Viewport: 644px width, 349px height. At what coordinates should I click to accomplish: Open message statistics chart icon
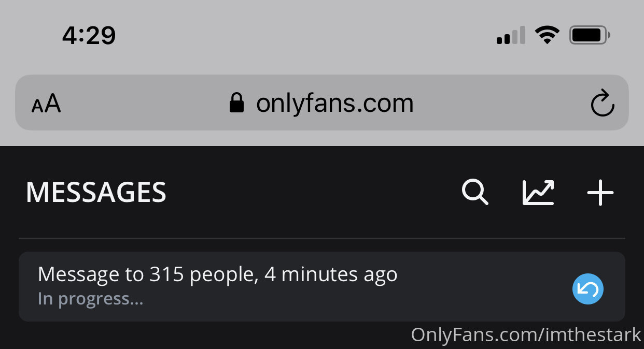538,192
